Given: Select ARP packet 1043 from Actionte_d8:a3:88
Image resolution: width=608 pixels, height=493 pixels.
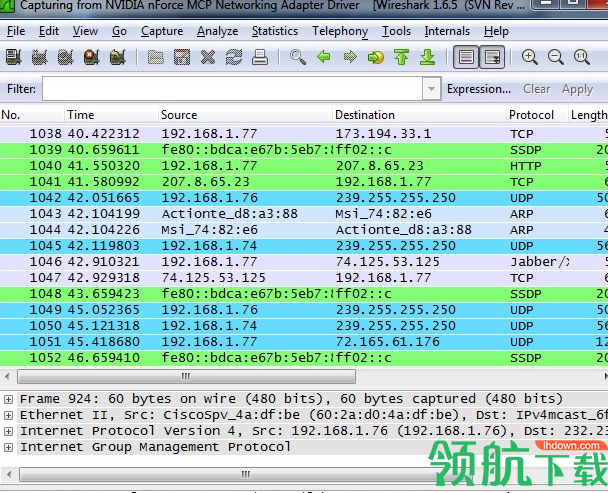Looking at the screenshot, I should tap(304, 214).
